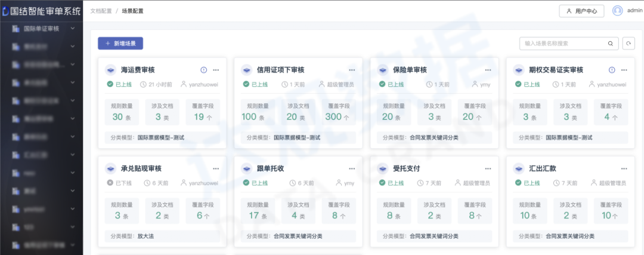Click the 期权交易证实审核 layer icon
The width and height of the screenshot is (644, 255).
point(519,70)
